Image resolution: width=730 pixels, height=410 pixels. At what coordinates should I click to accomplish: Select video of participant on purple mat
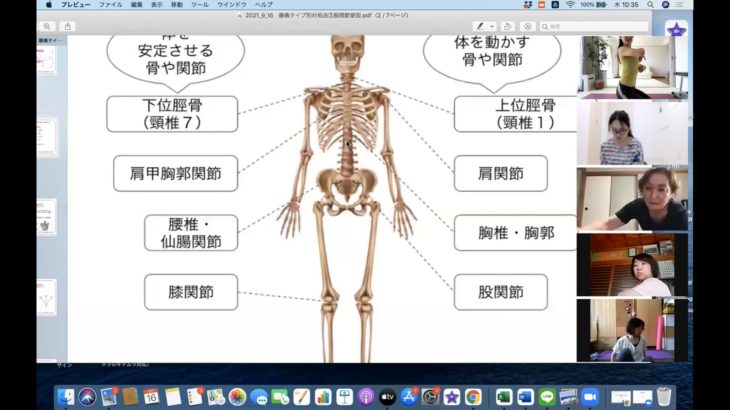632,330
